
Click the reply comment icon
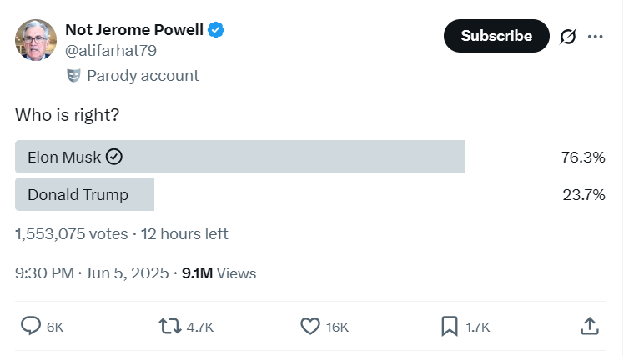pyautogui.click(x=31, y=327)
